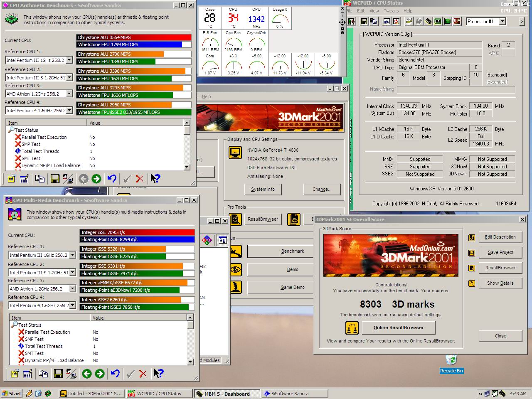Click Save floppy icon in CPU Multi-Media Benchmark toolbar
This screenshot has width=532, height=399.
click(58, 374)
